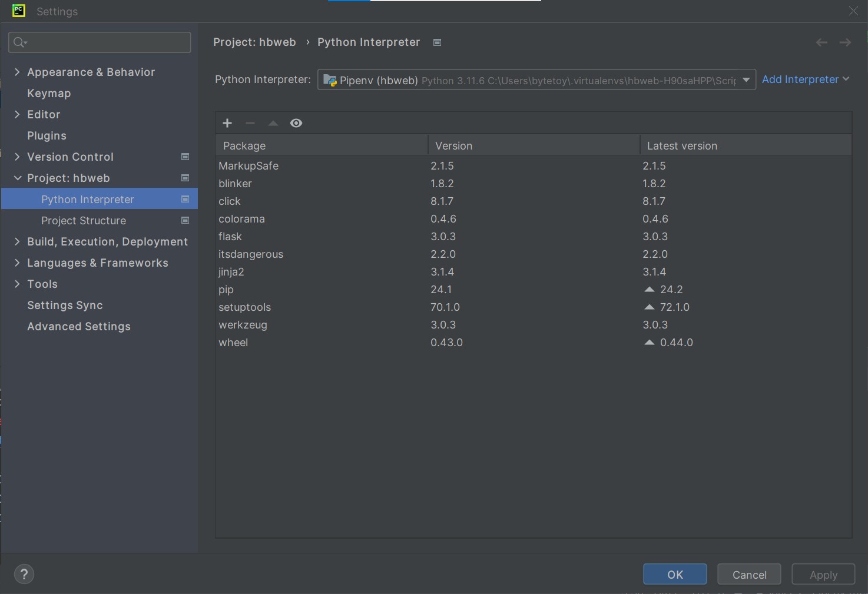
Task: Collapse Project: hbweb section
Action: tap(17, 178)
